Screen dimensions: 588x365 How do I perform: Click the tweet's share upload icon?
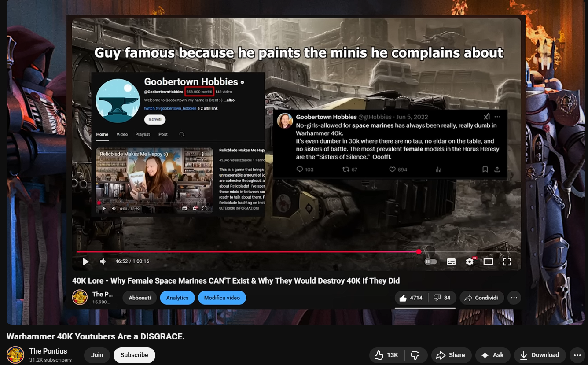point(497,170)
